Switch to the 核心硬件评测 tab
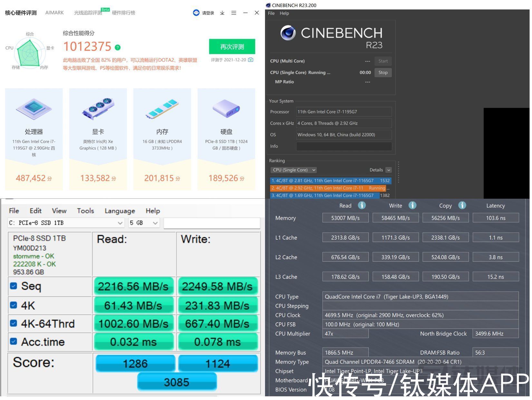The height and width of the screenshot is (400, 532). tap(21, 13)
